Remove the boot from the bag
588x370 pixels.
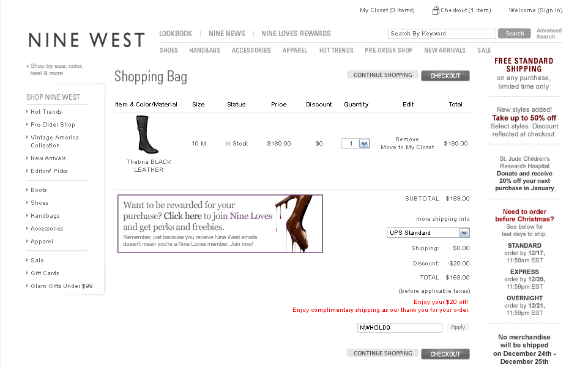click(407, 139)
